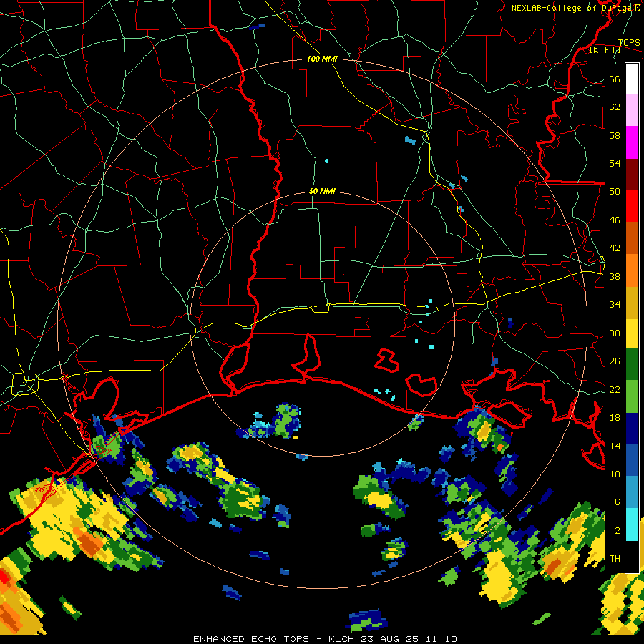Click the legend value 42

615,248
